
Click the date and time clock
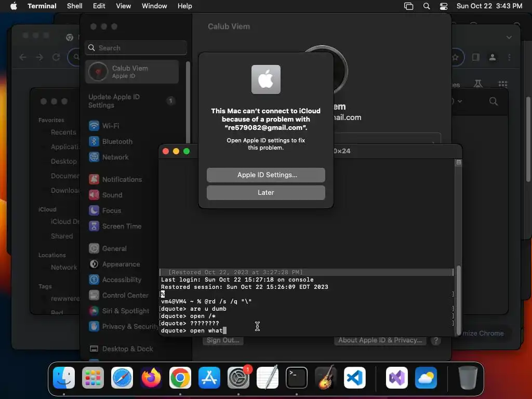coord(489,6)
